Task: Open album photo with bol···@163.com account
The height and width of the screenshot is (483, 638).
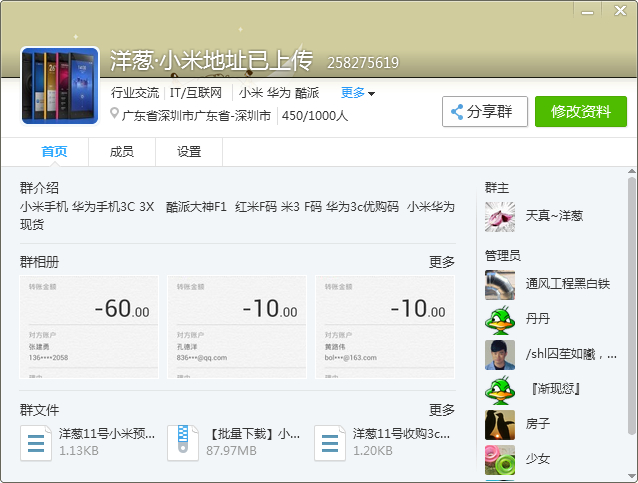Action: tap(385, 327)
